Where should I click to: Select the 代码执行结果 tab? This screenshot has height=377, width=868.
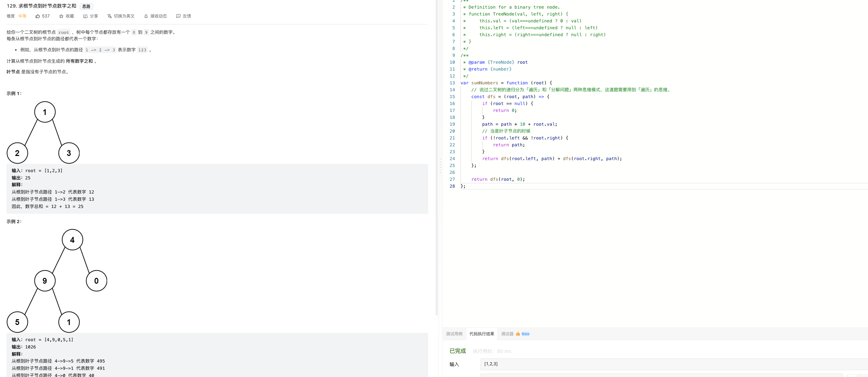pos(482,334)
